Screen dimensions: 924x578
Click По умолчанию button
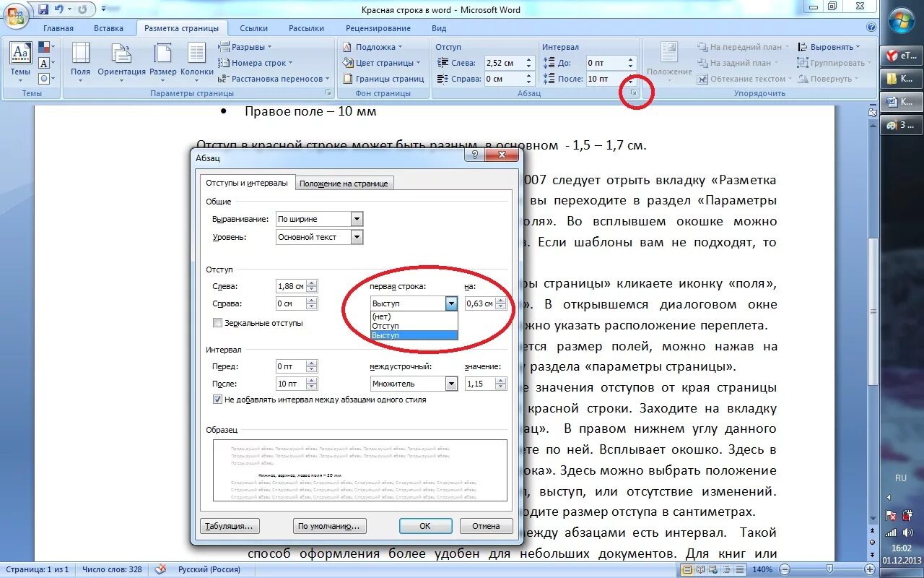pyautogui.click(x=330, y=526)
